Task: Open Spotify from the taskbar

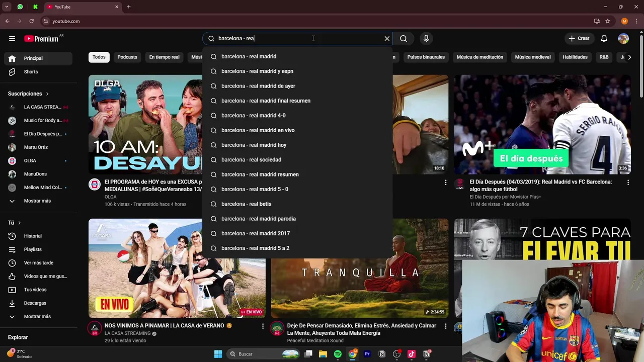Action: click(338, 354)
